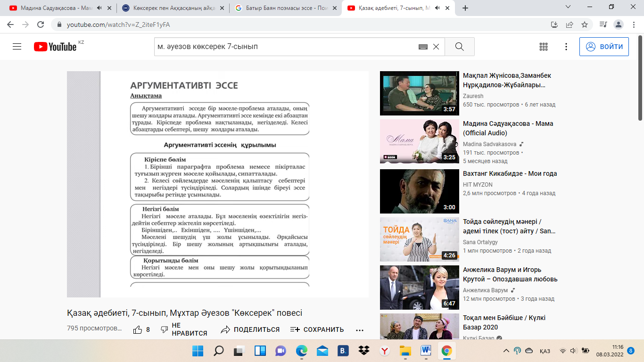
Task: Mute audio on Мадина Сәдуақасова tab
Action: (x=99, y=8)
